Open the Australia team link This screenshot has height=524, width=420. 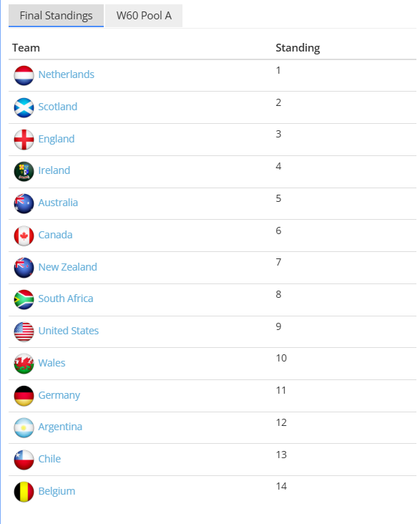[x=58, y=203]
